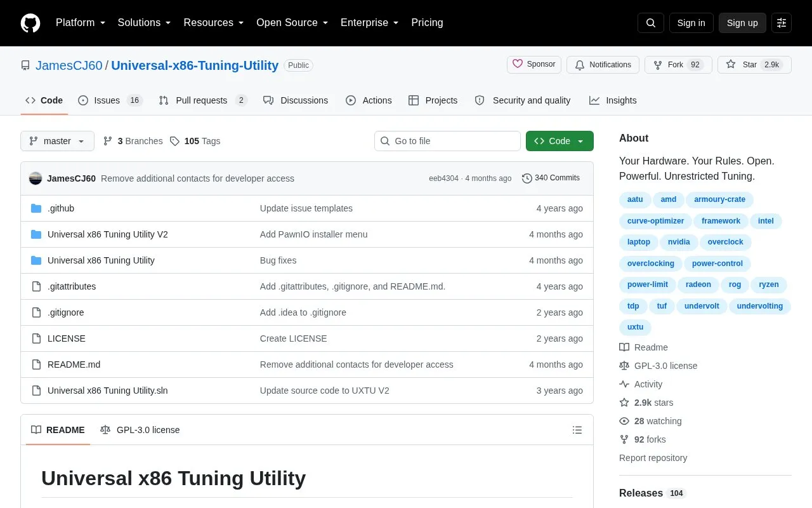Screen dimensions: 812x508
Task: Expand the Platform menu
Action: [81, 23]
